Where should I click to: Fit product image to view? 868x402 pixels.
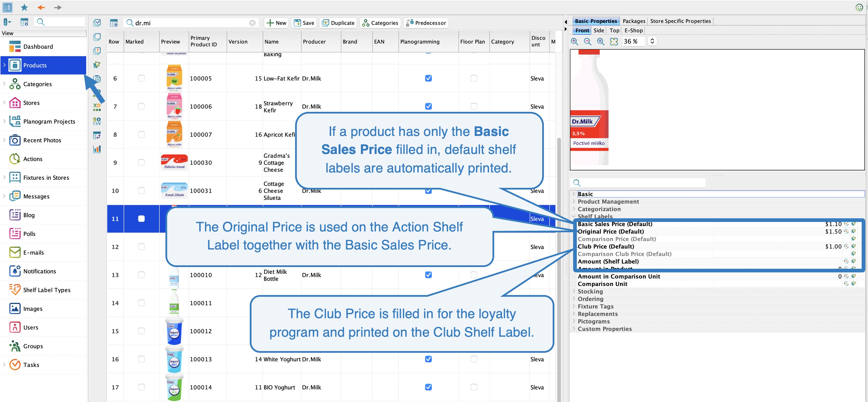614,41
